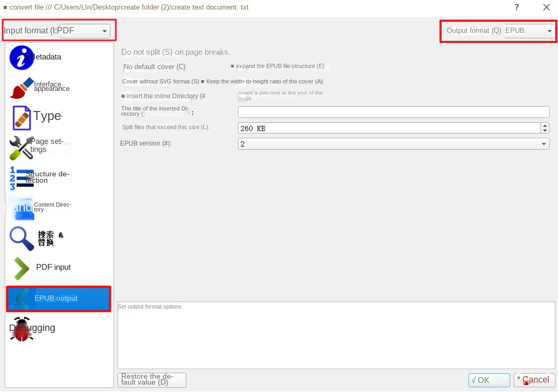This screenshot has width=558, height=392.
Task: Open PDF input green arrow icon
Action: coord(22,268)
